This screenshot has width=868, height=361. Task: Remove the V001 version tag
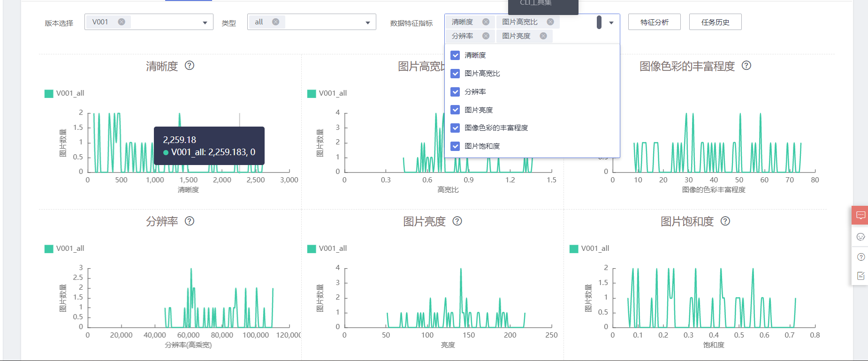[122, 22]
